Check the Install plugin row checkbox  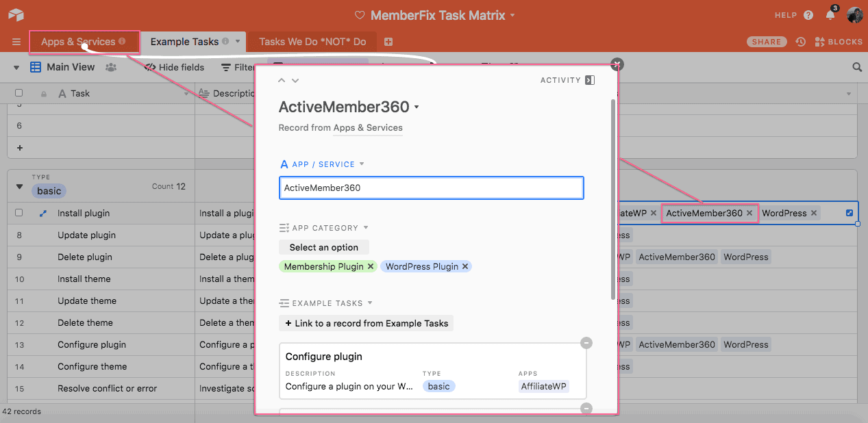[19, 213]
